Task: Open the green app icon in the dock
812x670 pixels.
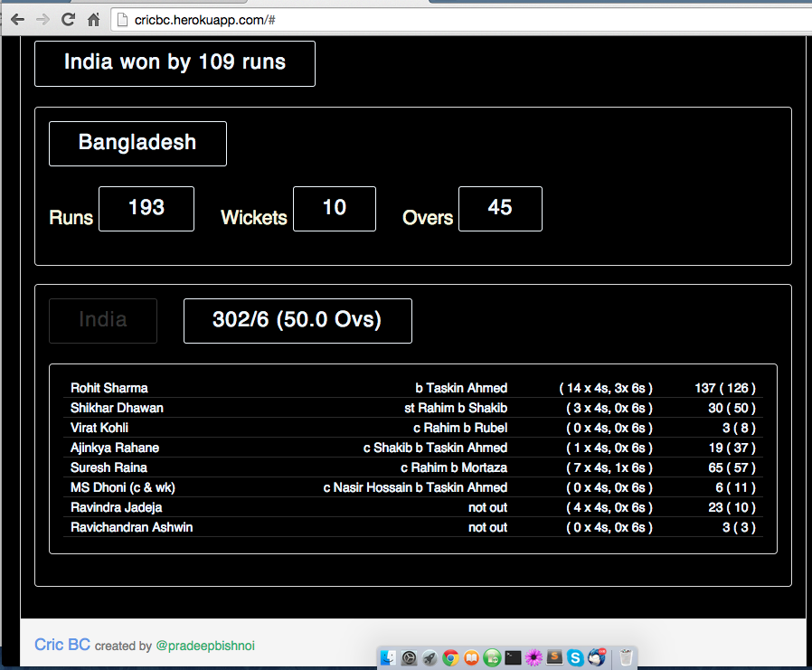Action: pyautogui.click(x=492, y=657)
